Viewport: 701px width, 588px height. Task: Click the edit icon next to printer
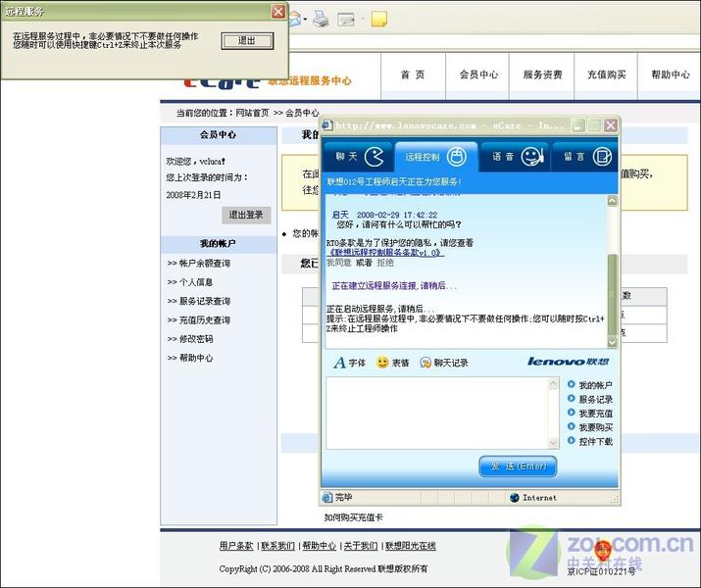pos(346,20)
